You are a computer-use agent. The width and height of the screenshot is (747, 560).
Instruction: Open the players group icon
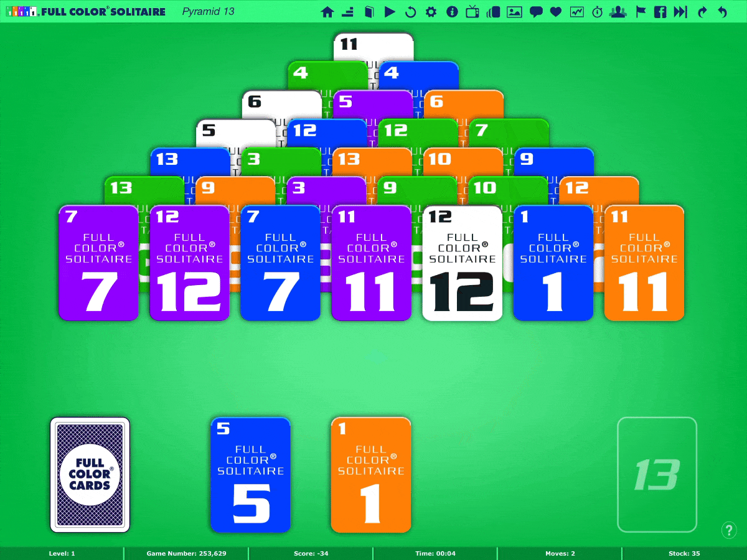click(x=618, y=11)
